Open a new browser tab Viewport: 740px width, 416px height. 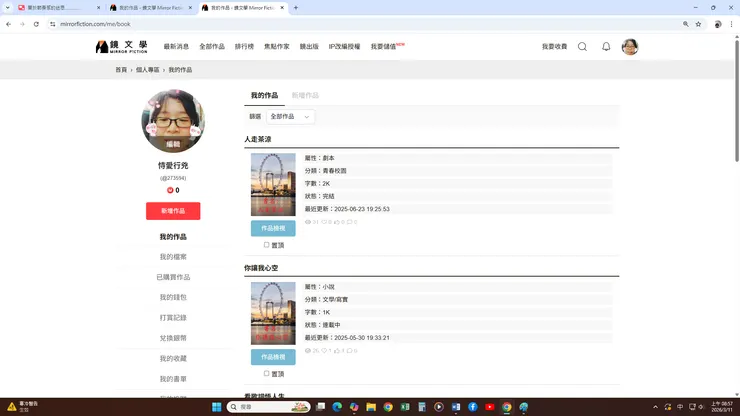[296, 8]
